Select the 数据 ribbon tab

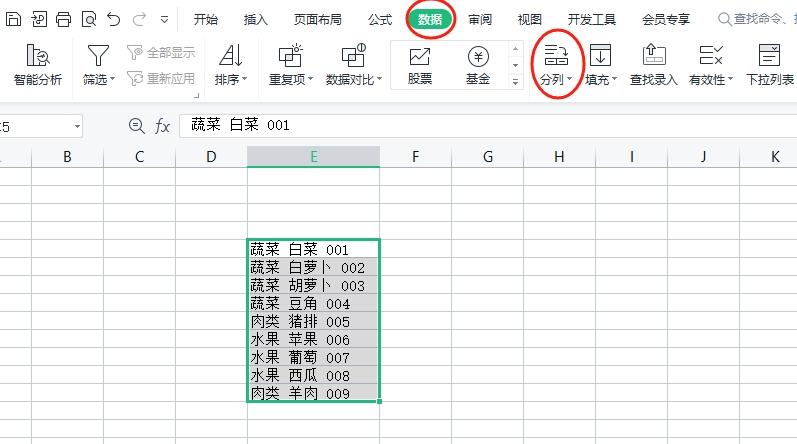(430, 20)
